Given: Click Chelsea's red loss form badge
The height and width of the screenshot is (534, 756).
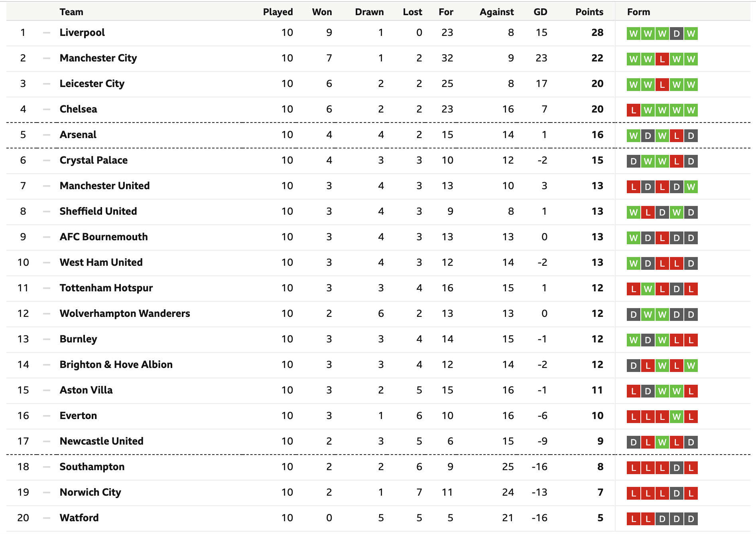Looking at the screenshot, I should pos(633,110).
